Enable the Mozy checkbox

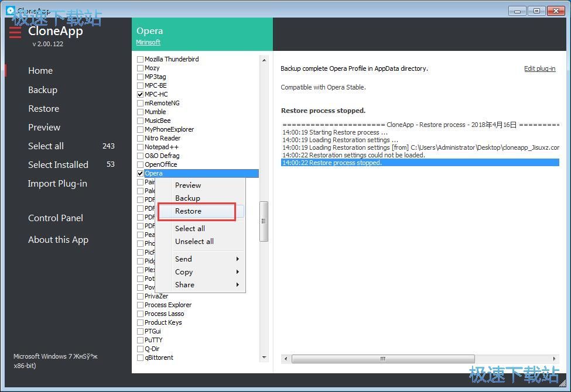[140, 68]
